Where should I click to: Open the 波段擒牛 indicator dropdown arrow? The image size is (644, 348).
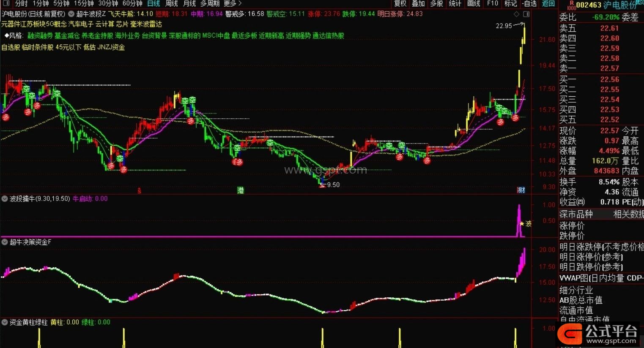click(x=5, y=198)
